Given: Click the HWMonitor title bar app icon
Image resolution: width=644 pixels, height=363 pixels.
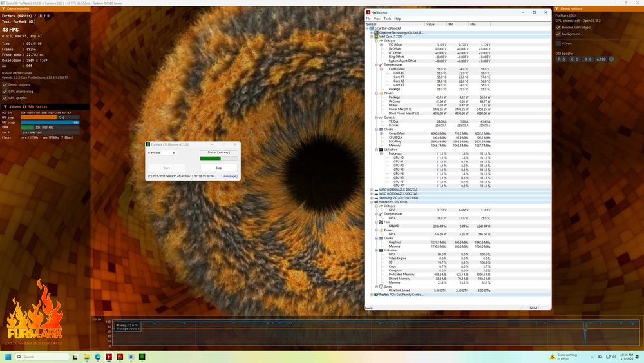Looking at the screenshot, I should [x=368, y=12].
